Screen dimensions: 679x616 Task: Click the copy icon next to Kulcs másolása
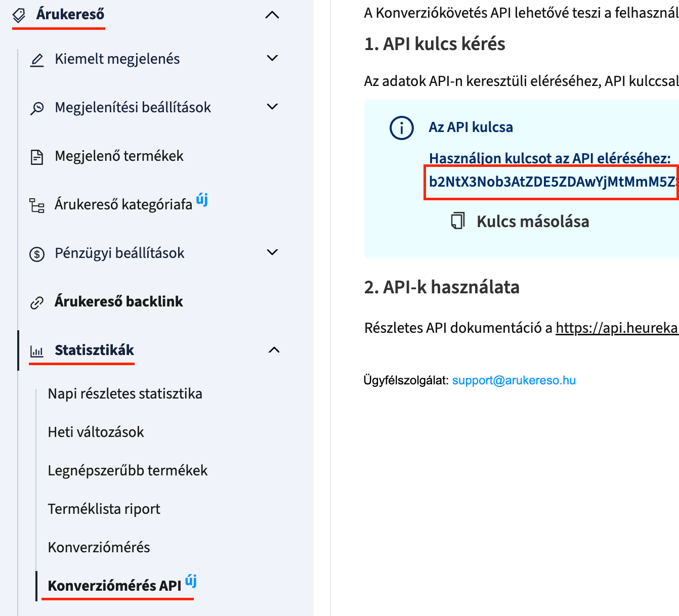[x=458, y=222]
